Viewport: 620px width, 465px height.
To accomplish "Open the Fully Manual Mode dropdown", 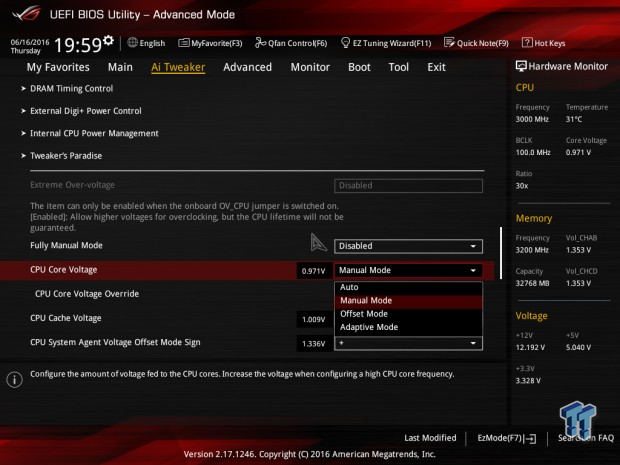I will coord(408,246).
